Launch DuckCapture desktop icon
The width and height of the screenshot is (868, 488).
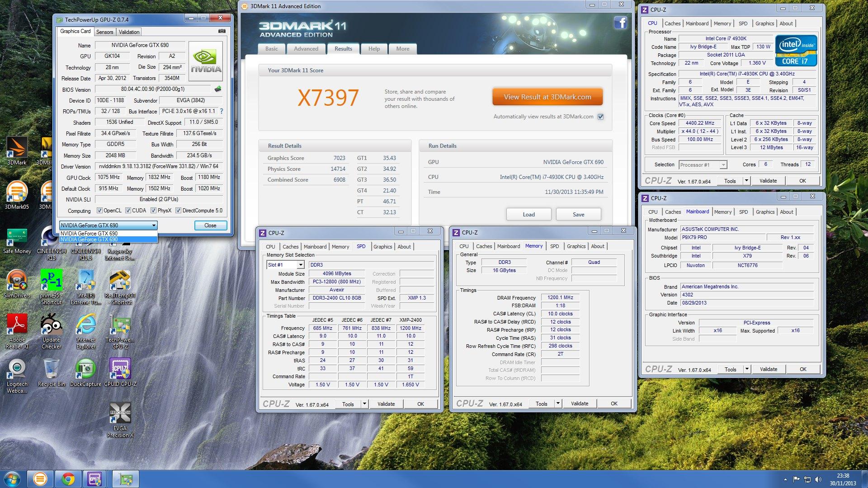pos(85,372)
